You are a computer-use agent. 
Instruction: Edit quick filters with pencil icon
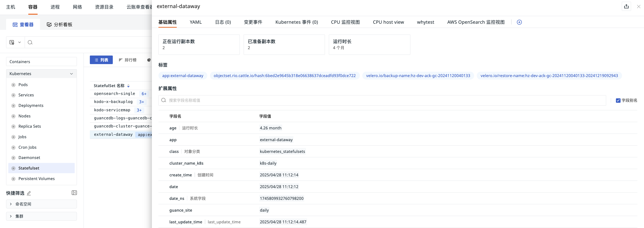29,193
